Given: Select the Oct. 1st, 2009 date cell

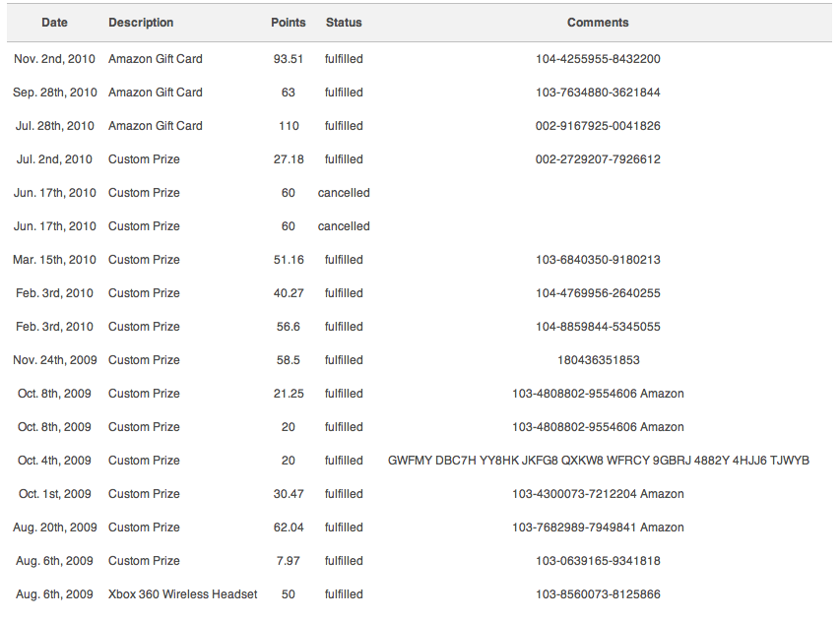Looking at the screenshot, I should coord(54,494).
